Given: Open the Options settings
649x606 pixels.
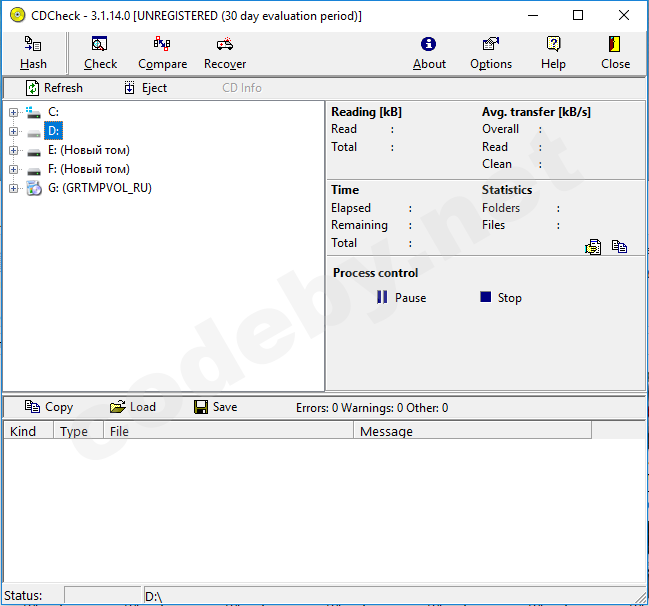Looking at the screenshot, I should point(491,53).
